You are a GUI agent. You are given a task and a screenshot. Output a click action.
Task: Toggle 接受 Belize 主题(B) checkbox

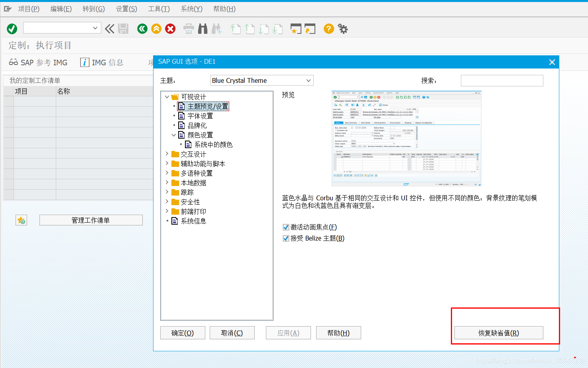point(286,238)
